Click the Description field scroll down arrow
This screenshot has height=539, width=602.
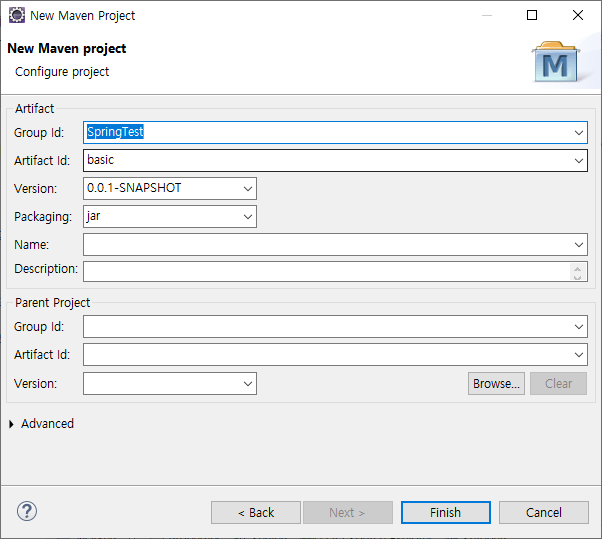[577, 277]
